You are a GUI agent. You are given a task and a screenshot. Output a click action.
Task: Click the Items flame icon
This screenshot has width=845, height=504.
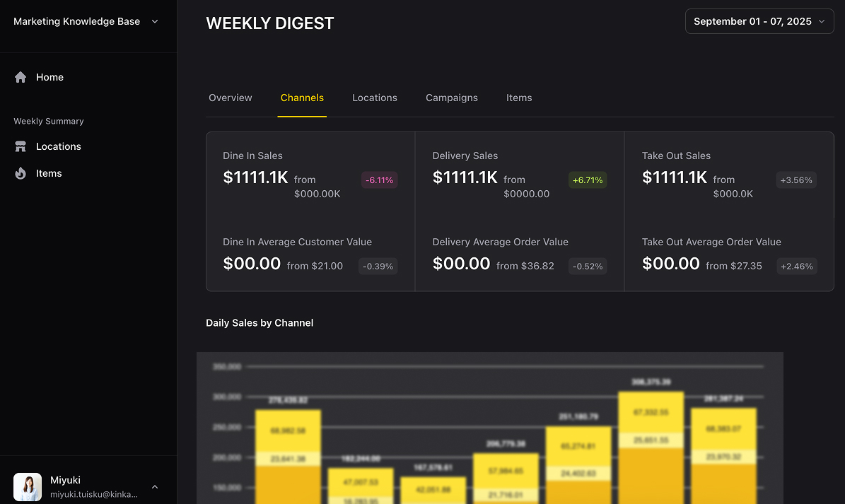tap(21, 173)
